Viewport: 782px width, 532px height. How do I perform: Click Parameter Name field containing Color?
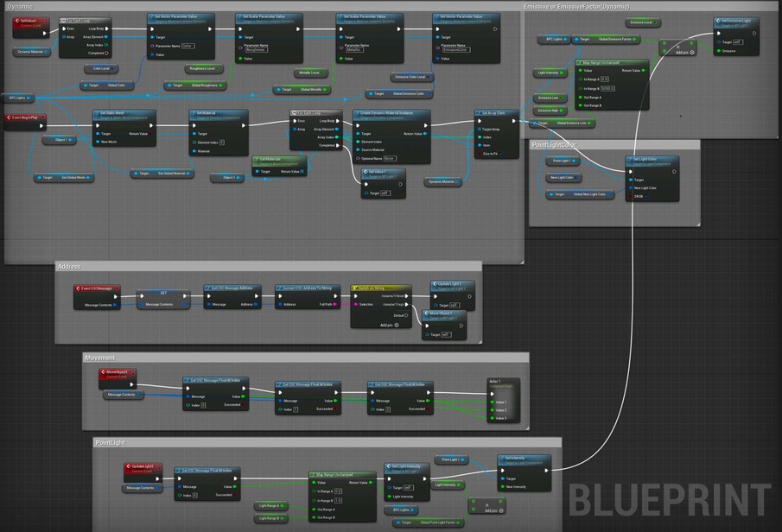click(x=188, y=46)
